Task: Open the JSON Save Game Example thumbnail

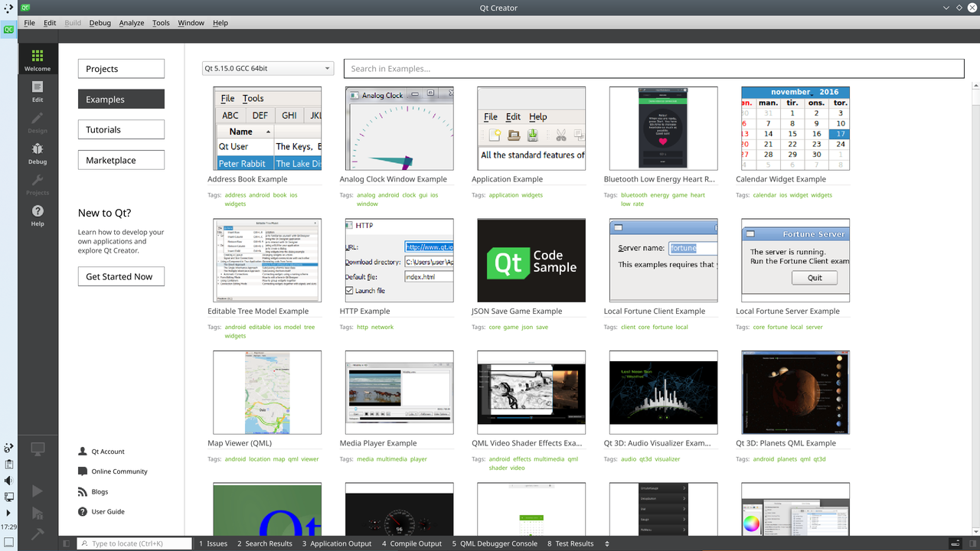Action: click(x=531, y=260)
